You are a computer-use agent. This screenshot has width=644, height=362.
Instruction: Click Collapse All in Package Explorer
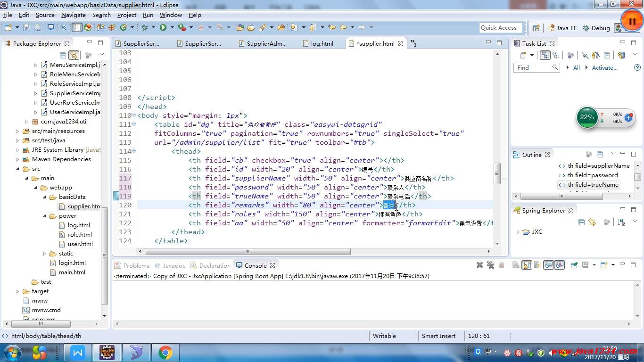tap(63, 55)
